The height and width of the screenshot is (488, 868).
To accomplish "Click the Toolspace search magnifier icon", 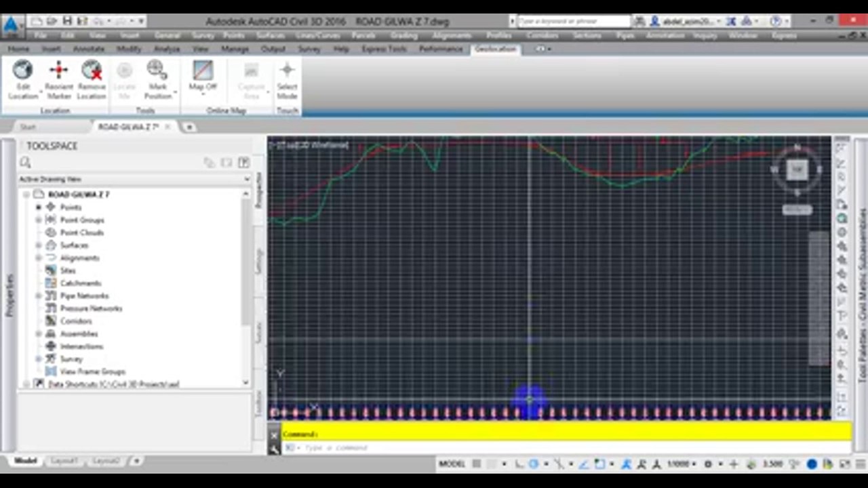I will click(26, 163).
